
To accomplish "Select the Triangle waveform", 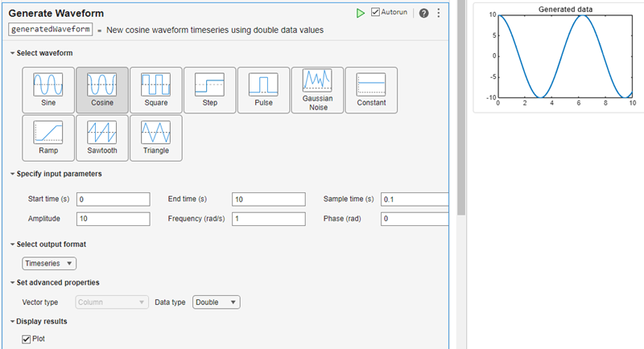I will pos(155,138).
